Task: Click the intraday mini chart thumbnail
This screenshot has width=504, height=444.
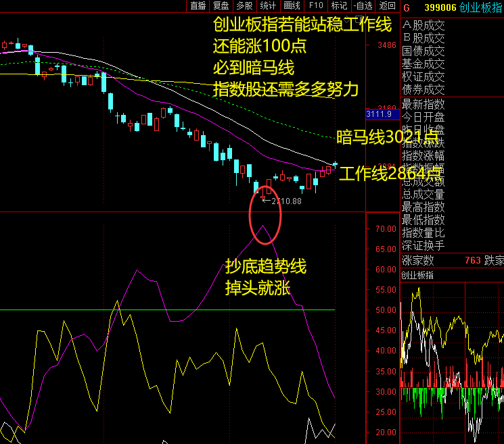Action: click(x=452, y=364)
